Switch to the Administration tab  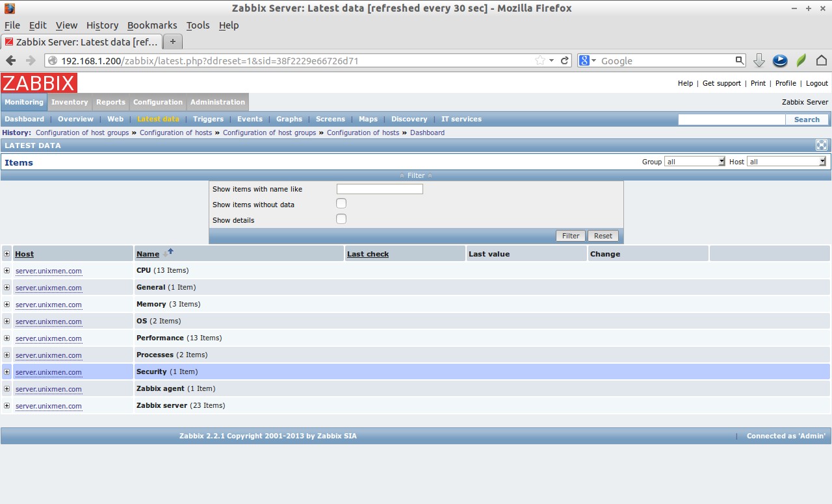tap(218, 102)
